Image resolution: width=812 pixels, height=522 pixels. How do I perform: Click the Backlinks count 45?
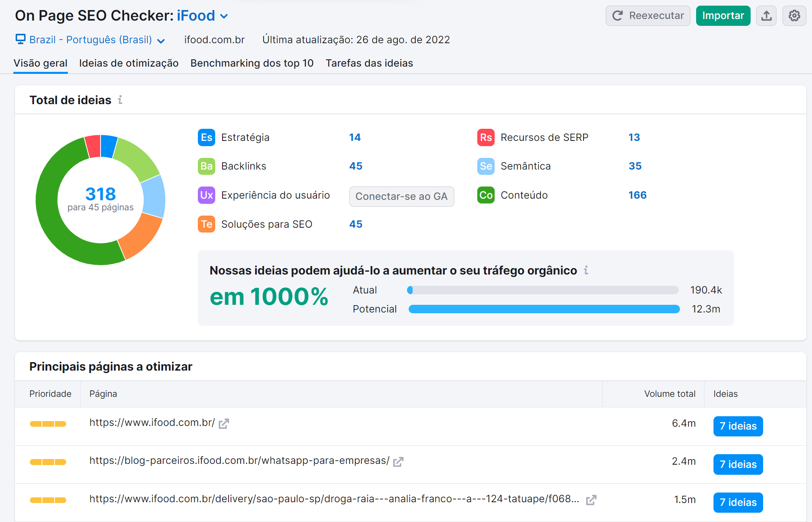click(356, 166)
